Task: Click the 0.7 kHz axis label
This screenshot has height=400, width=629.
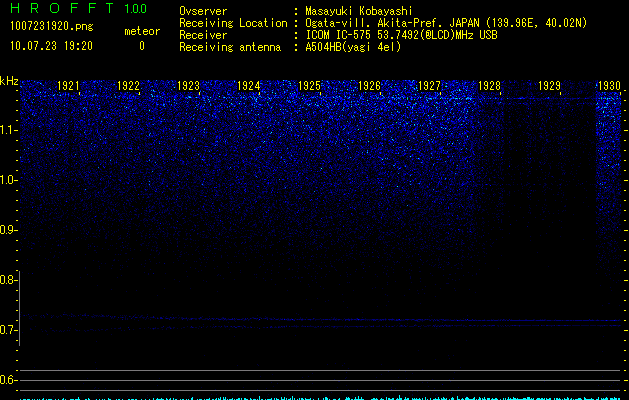Action: pyautogui.click(x=7, y=330)
